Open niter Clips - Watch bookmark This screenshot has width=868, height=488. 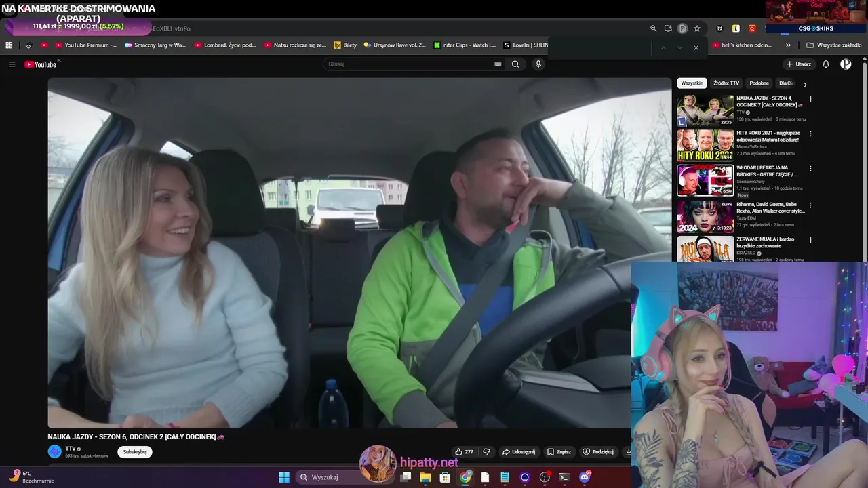point(465,45)
